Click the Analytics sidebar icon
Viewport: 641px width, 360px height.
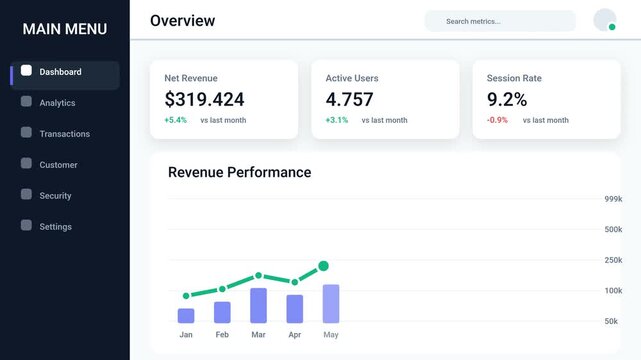click(x=26, y=101)
